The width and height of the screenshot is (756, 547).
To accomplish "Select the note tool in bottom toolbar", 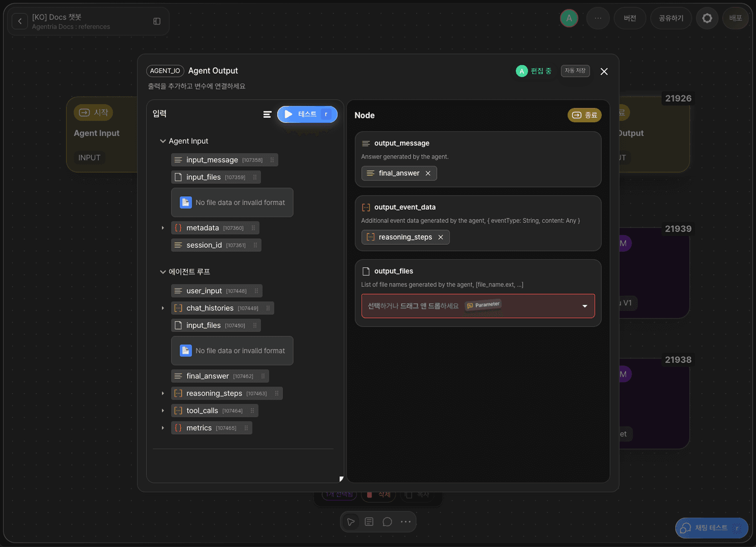I will click(369, 522).
